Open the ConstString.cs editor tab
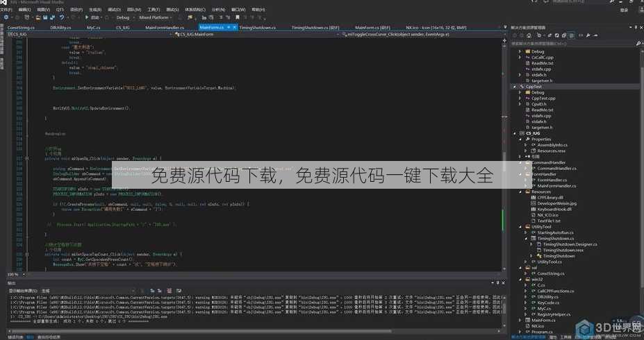The height and width of the screenshot is (340, 644). click(x=21, y=28)
